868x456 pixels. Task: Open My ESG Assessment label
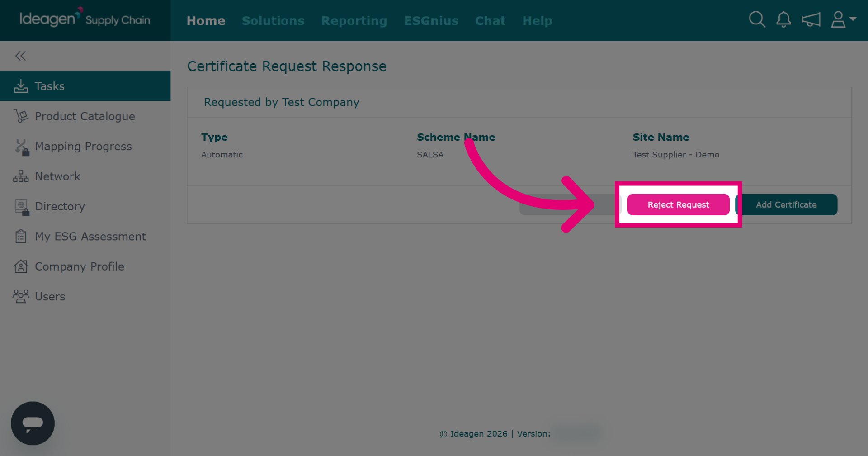coord(90,237)
